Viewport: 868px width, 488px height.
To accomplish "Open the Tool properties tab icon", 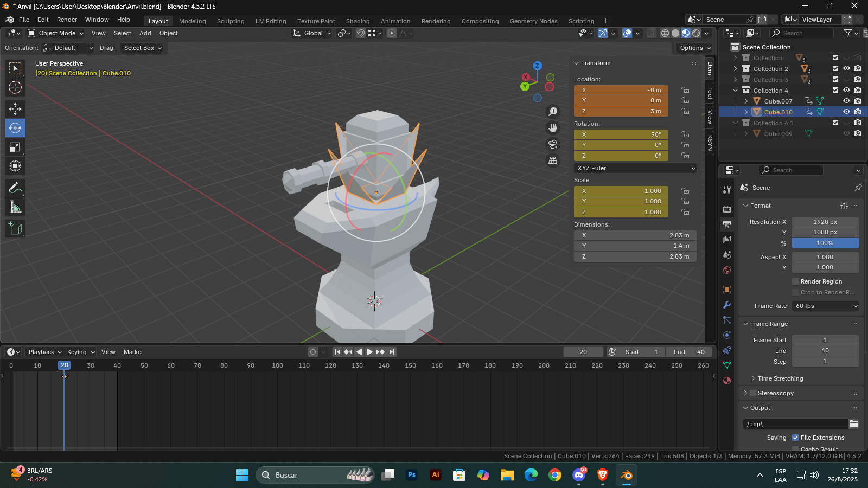I will point(727,190).
